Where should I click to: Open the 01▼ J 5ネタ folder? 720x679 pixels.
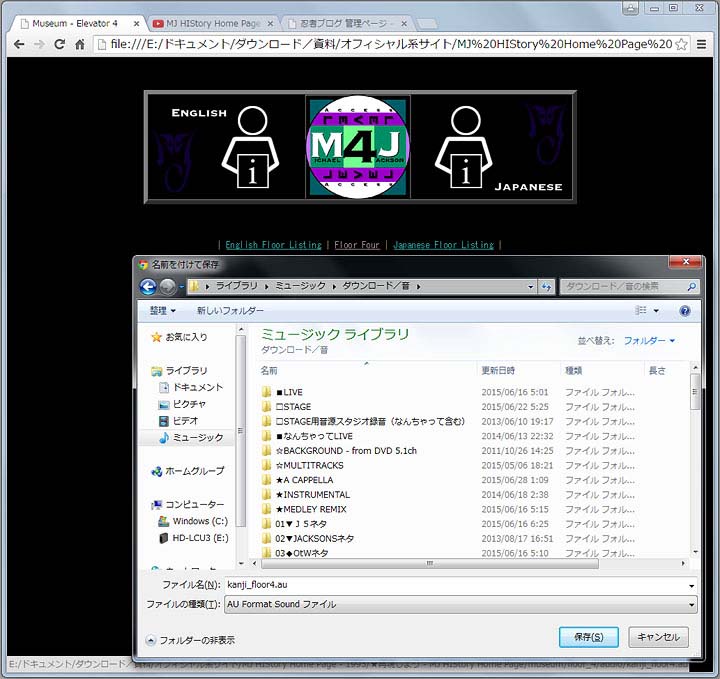coord(294,524)
